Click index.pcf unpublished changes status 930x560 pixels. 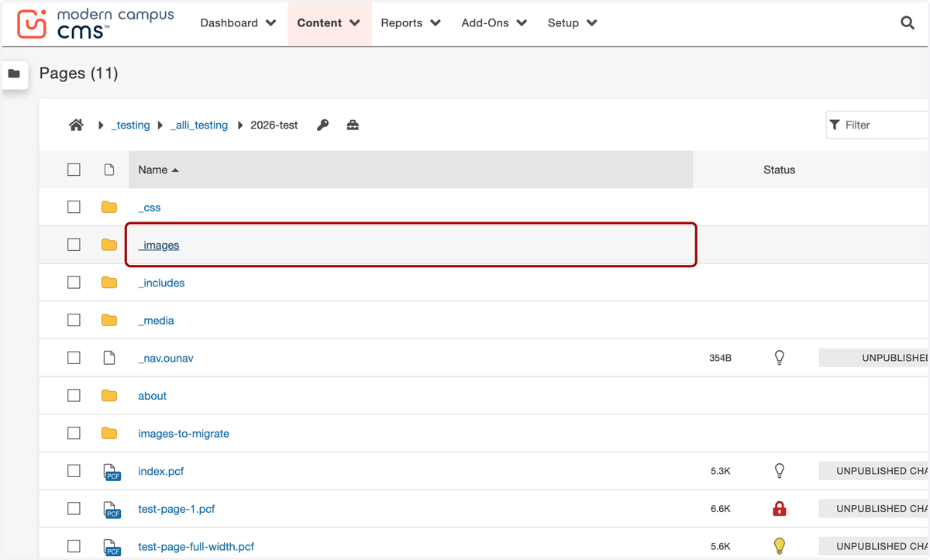(874, 471)
